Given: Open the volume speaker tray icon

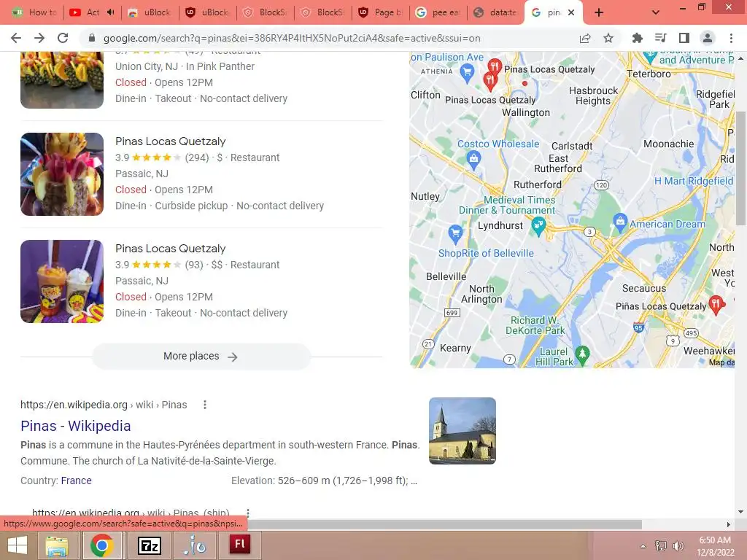Looking at the screenshot, I should point(678,546).
